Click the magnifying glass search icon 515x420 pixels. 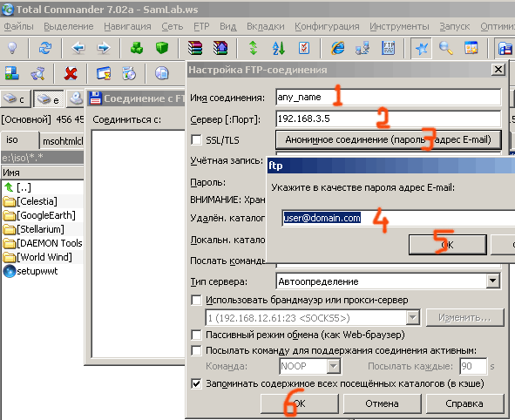coord(445,48)
